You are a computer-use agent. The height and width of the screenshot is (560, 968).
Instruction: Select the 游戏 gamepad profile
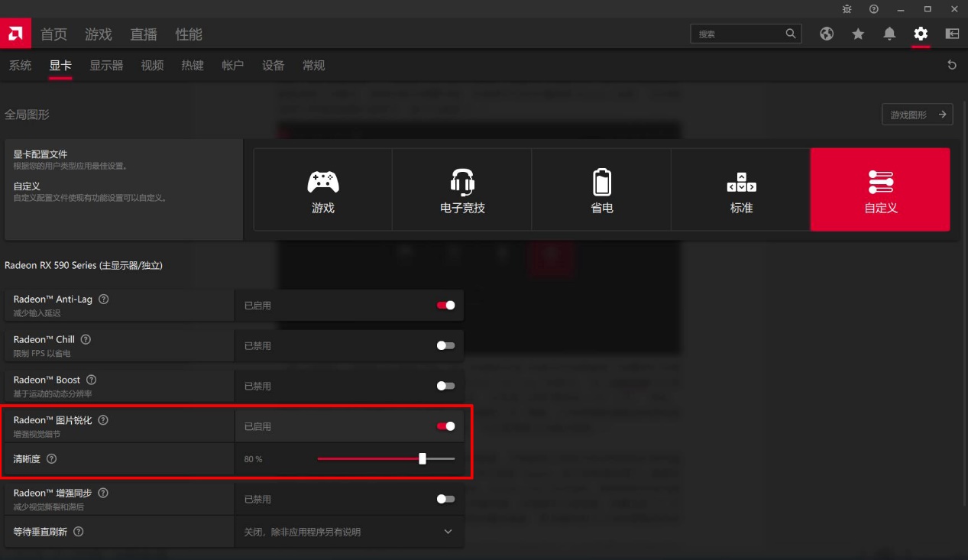point(323,189)
